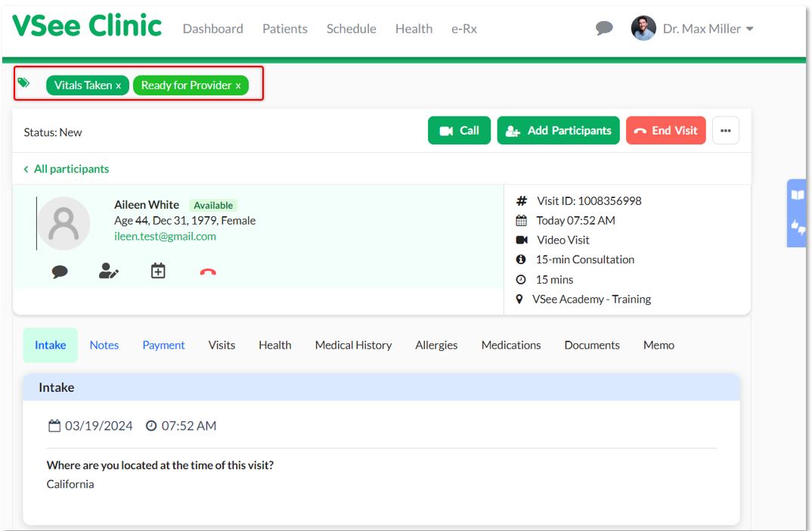The image size is (812, 531).
Task: Open the blue book guide side tab
Action: coord(798,195)
